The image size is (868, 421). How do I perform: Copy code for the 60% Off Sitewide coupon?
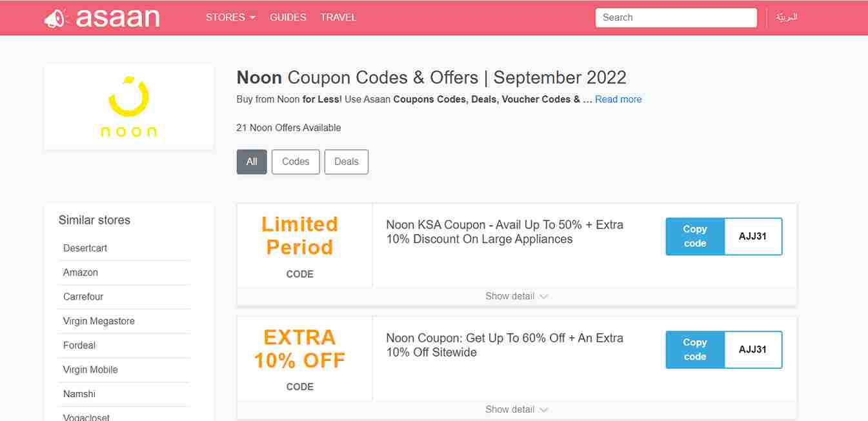pos(695,349)
